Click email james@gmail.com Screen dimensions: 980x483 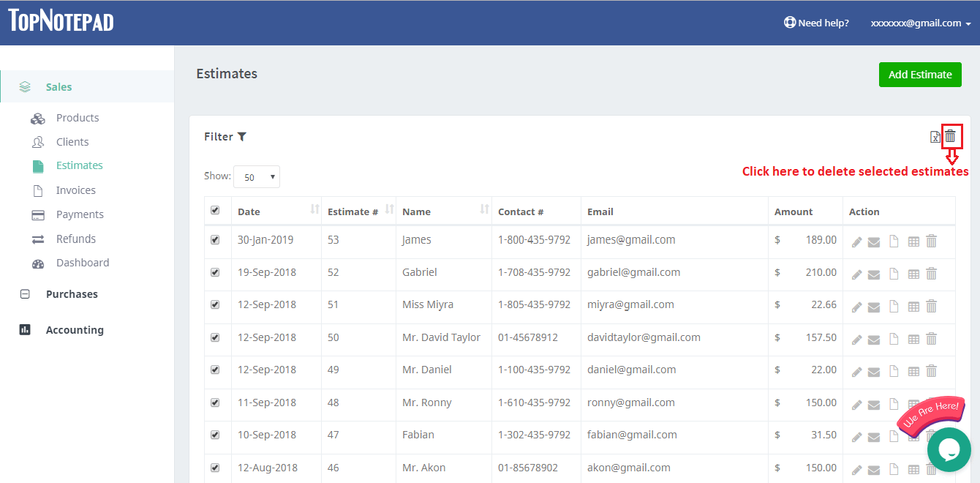[631, 239]
